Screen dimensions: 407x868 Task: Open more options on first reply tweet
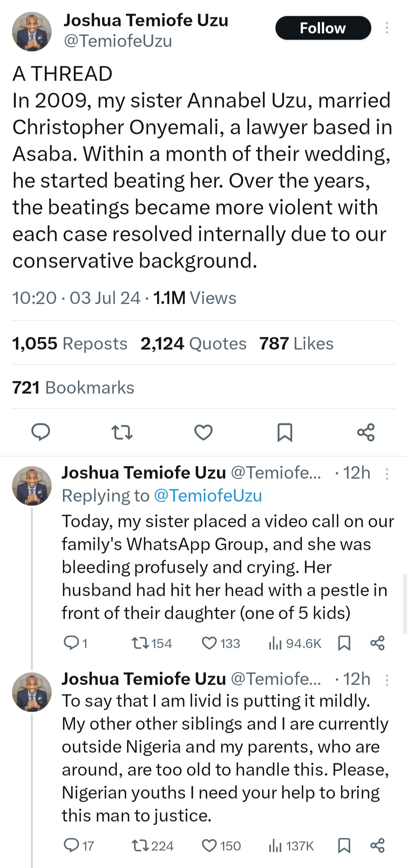(387, 474)
